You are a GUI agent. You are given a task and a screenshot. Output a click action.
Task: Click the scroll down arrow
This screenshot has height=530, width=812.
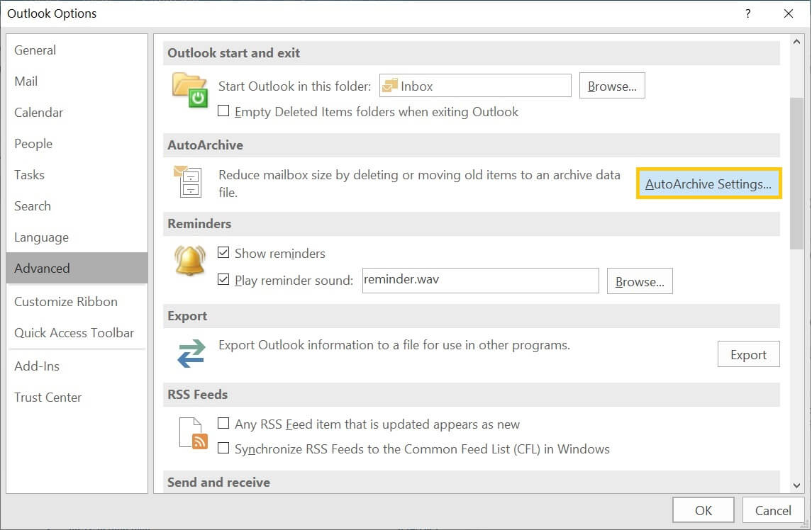click(x=796, y=485)
